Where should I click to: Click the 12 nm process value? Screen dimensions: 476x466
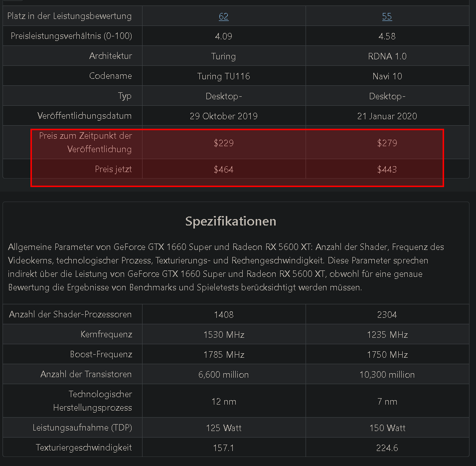click(x=224, y=402)
